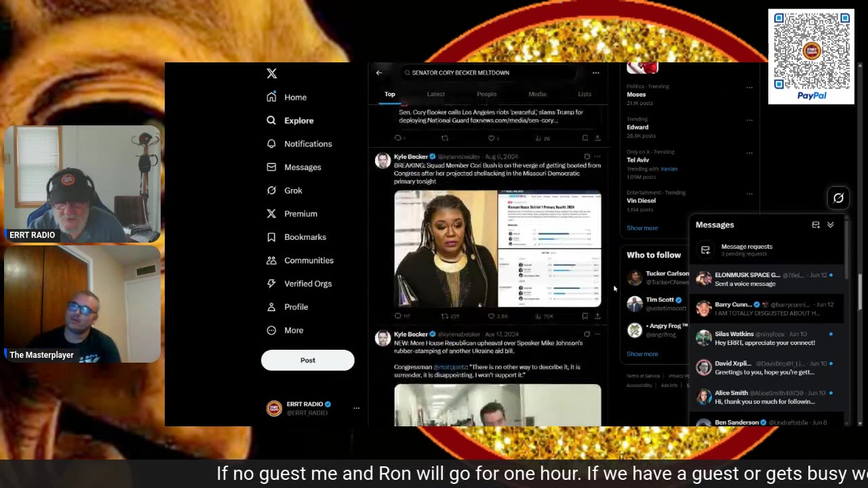Open three-dot menu on Mike Johnson post
868x488 pixels.
[x=597, y=334]
